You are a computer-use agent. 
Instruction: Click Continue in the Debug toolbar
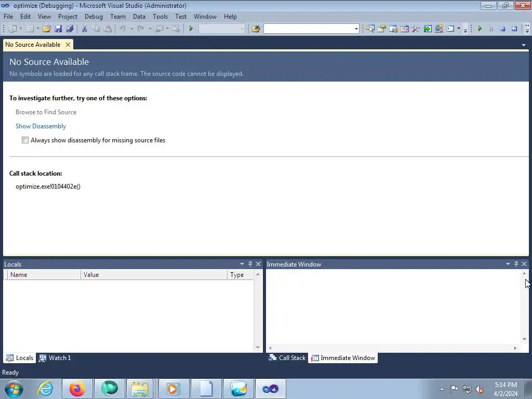pos(480,29)
